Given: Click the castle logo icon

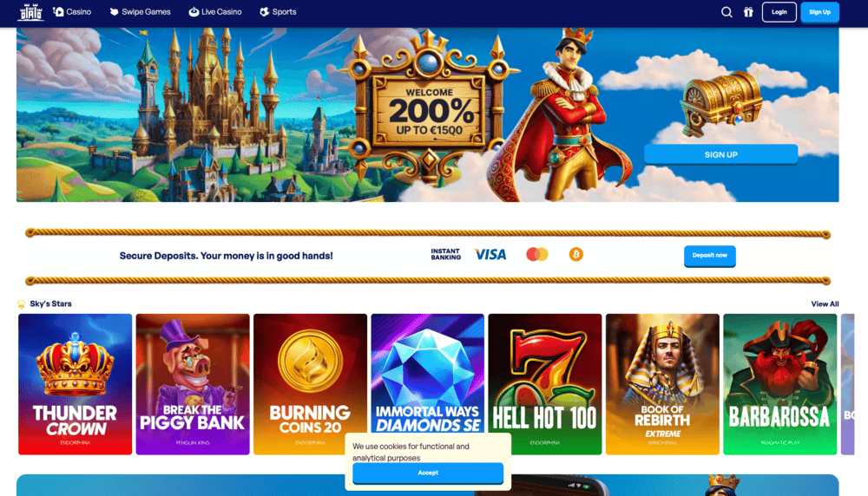Looking at the screenshot, I should tap(30, 12).
